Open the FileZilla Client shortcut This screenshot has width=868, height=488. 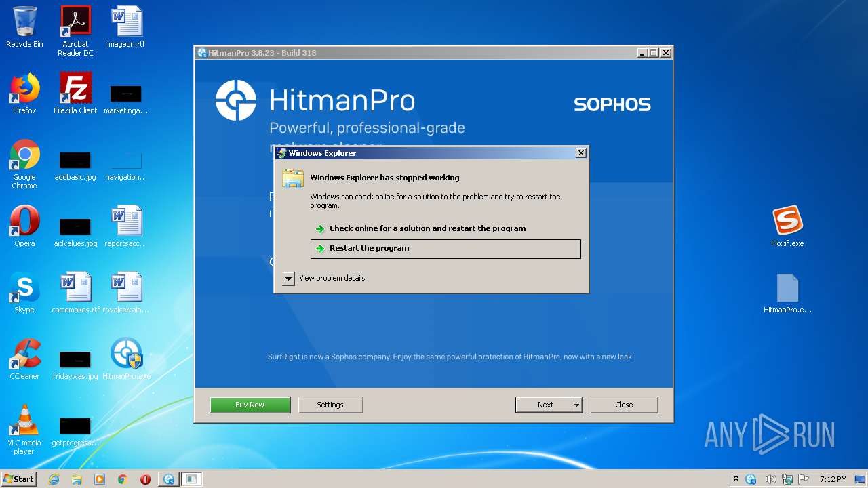click(x=75, y=94)
